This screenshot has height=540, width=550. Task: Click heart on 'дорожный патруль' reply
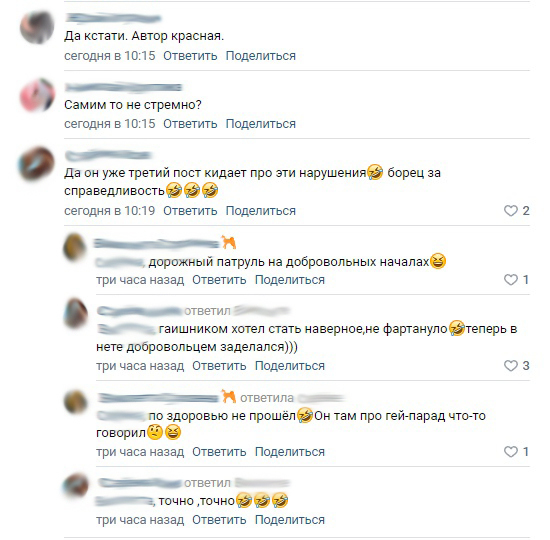(x=511, y=280)
